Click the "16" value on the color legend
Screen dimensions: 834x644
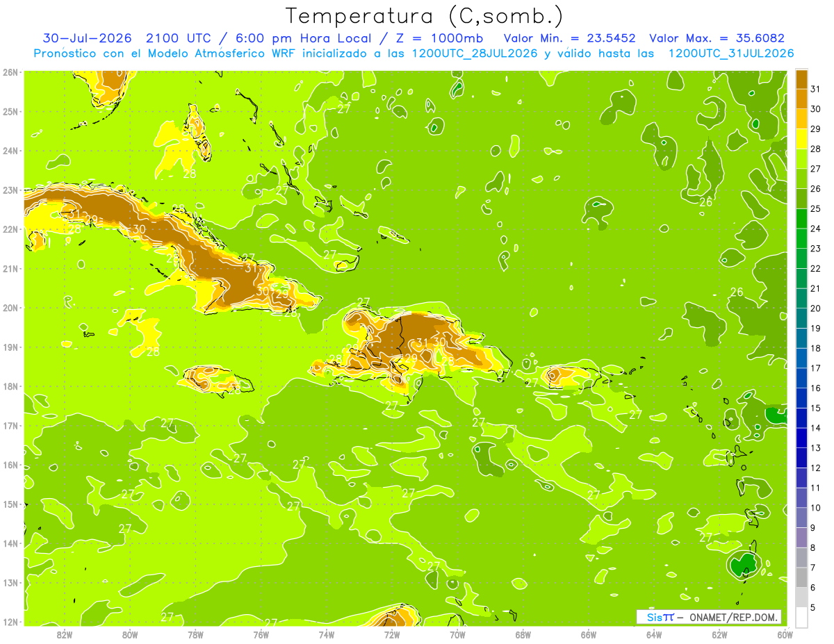pos(815,388)
